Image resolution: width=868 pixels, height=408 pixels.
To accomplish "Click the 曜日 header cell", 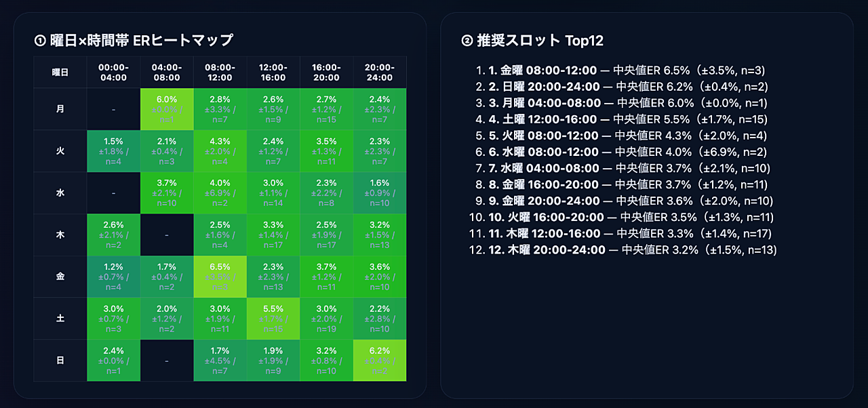I will click(x=60, y=73).
